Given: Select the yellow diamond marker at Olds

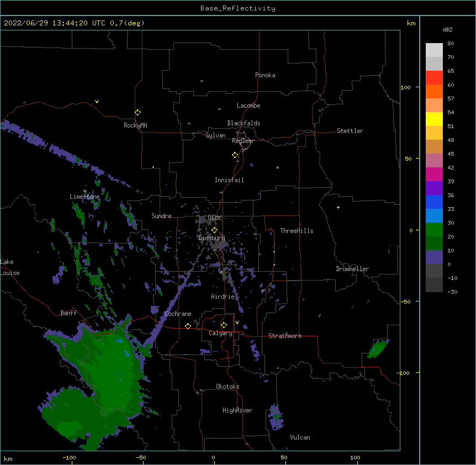Looking at the screenshot, I should (x=214, y=230).
